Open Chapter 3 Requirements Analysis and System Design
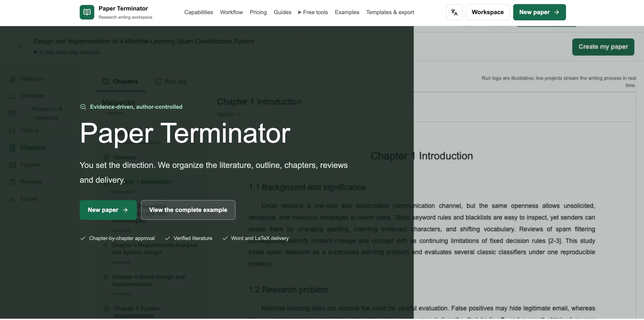Viewport: 644px width, 320px height. [x=154, y=249]
